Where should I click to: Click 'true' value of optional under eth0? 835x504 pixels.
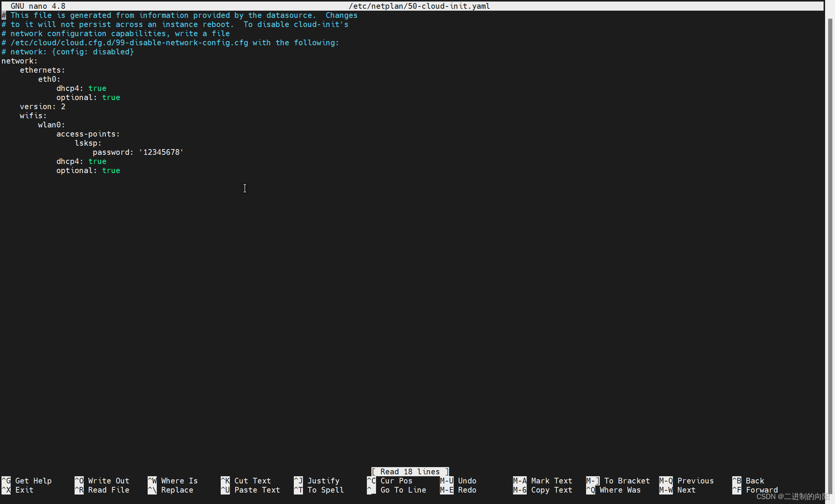111,97
